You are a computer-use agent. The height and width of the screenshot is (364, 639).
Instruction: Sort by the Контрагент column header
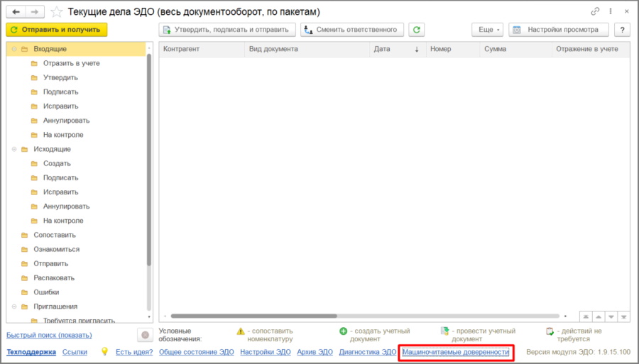202,49
